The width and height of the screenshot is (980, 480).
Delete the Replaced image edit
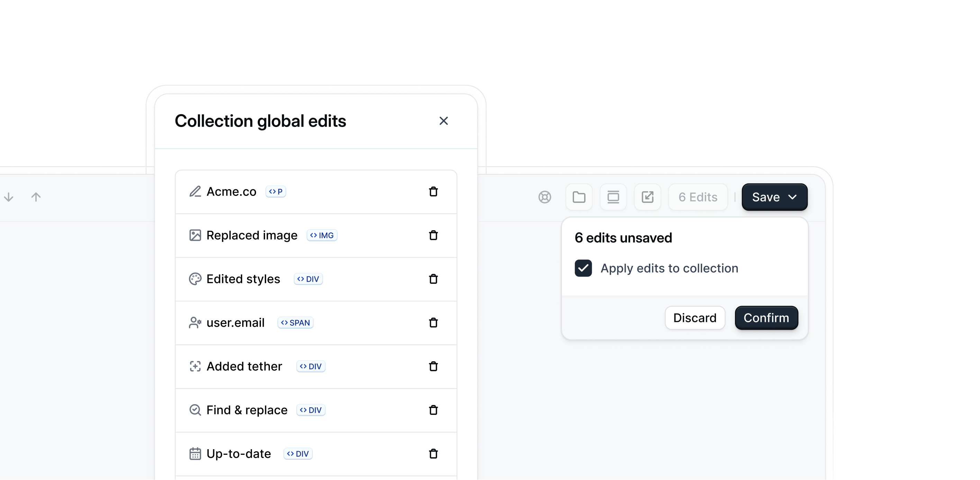click(x=433, y=235)
